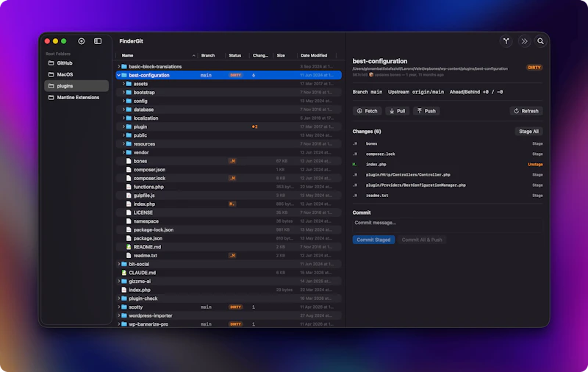The height and width of the screenshot is (372, 588).
Task: Collapse the best-configuration folder
Action: (119, 76)
